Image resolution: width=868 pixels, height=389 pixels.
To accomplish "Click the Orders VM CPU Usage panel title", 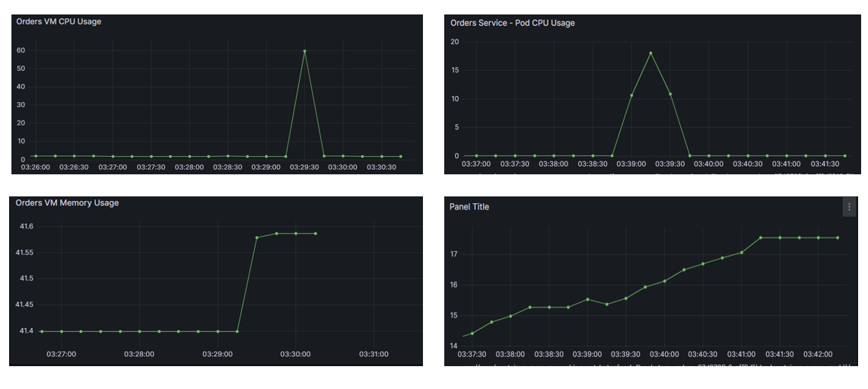I will point(59,21).
